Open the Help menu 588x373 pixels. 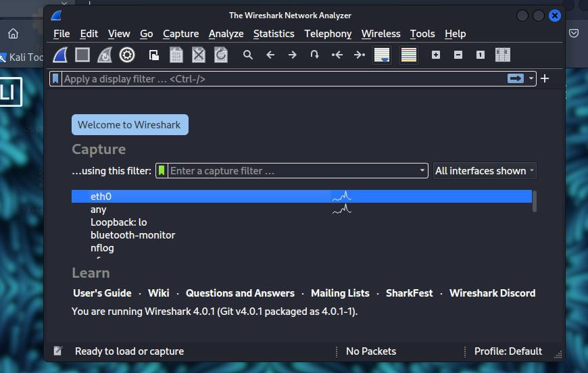[456, 34]
